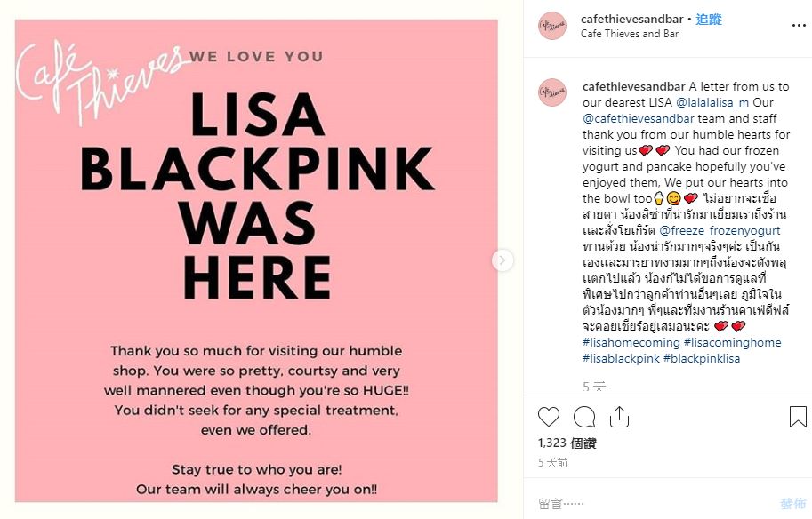Screen dimensions: 812x519
Task: Open comments with the speech bubble icon
Action: tap(584, 417)
